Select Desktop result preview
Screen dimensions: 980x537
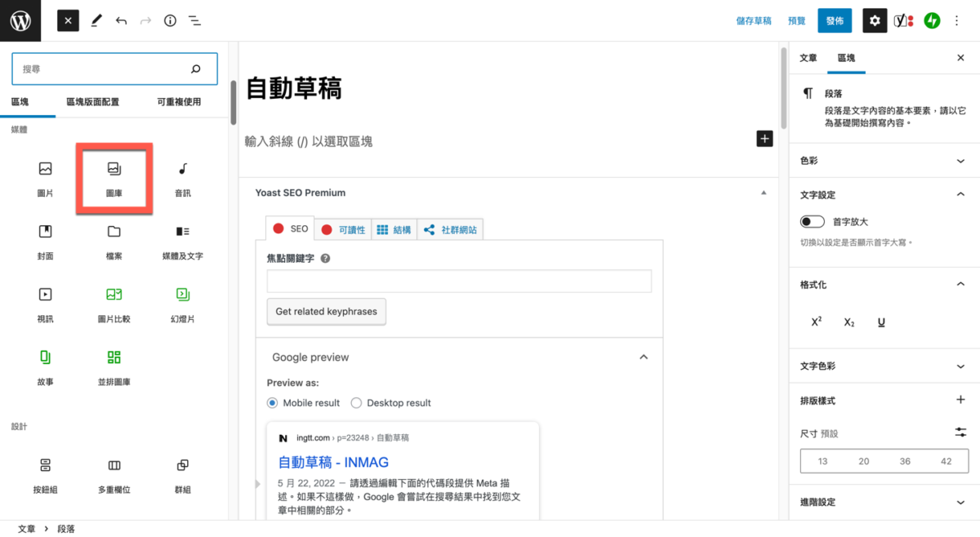(356, 403)
